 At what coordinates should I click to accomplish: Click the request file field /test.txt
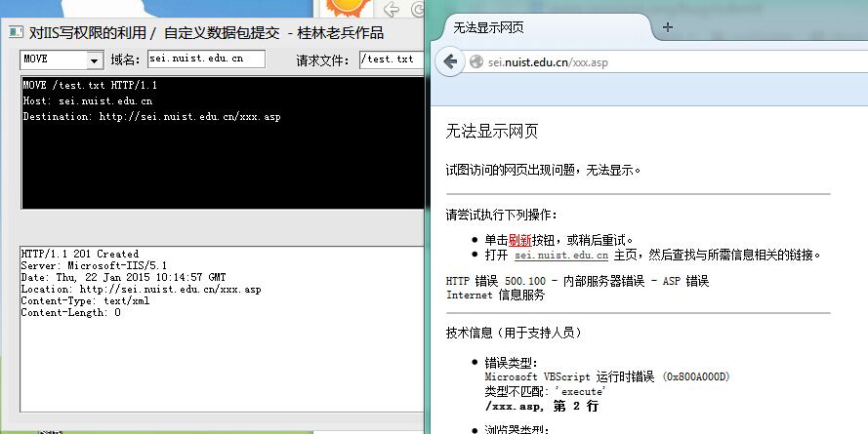pos(392,59)
